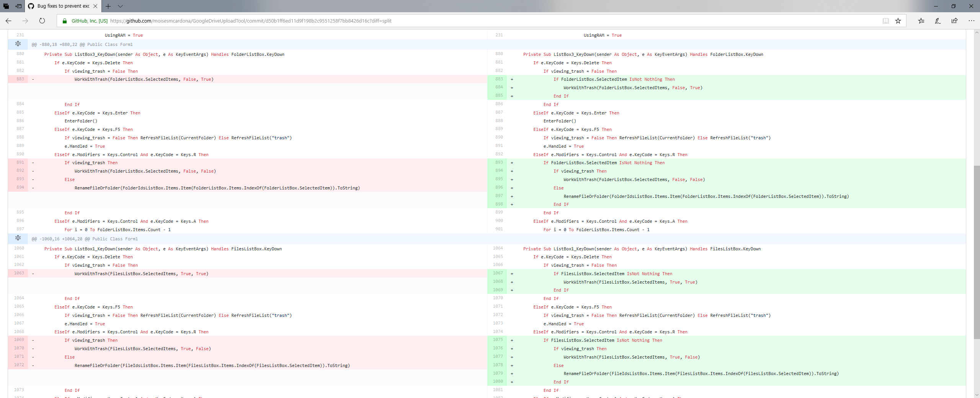Refresh the GitHub commit page
Viewport: 980px width, 398px height.
[x=42, y=21]
